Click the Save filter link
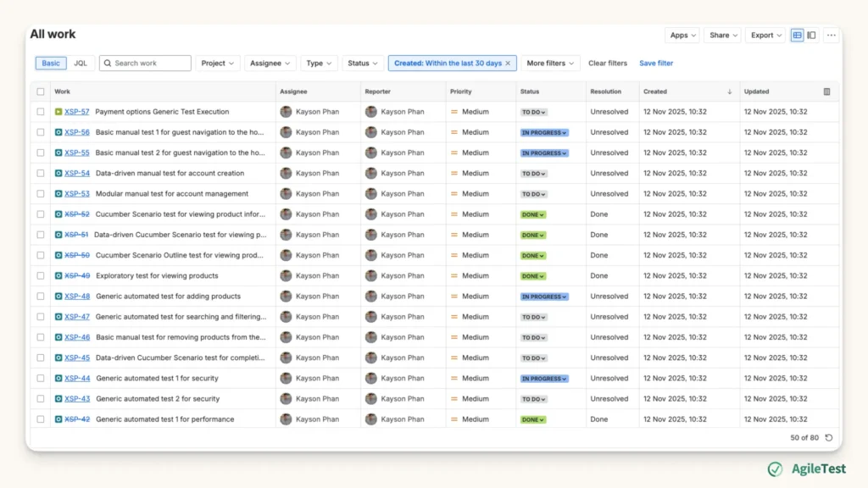This screenshot has height=488, width=868. pos(656,64)
